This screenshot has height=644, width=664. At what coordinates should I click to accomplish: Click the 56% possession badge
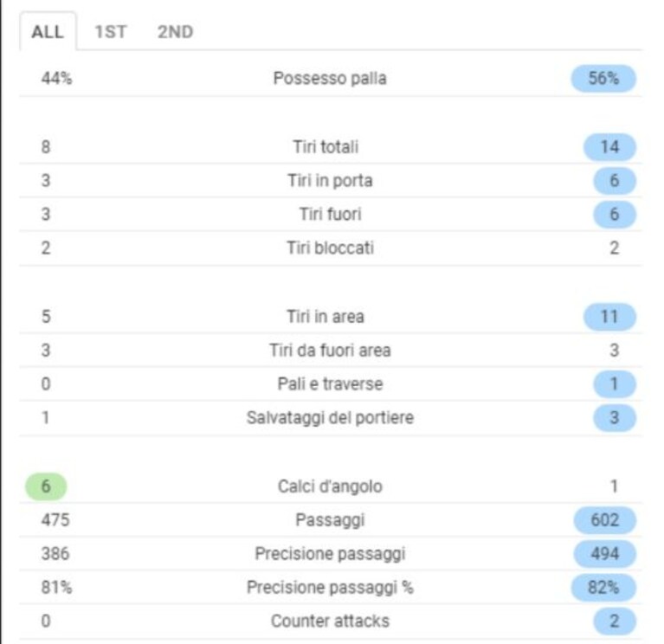pos(603,78)
